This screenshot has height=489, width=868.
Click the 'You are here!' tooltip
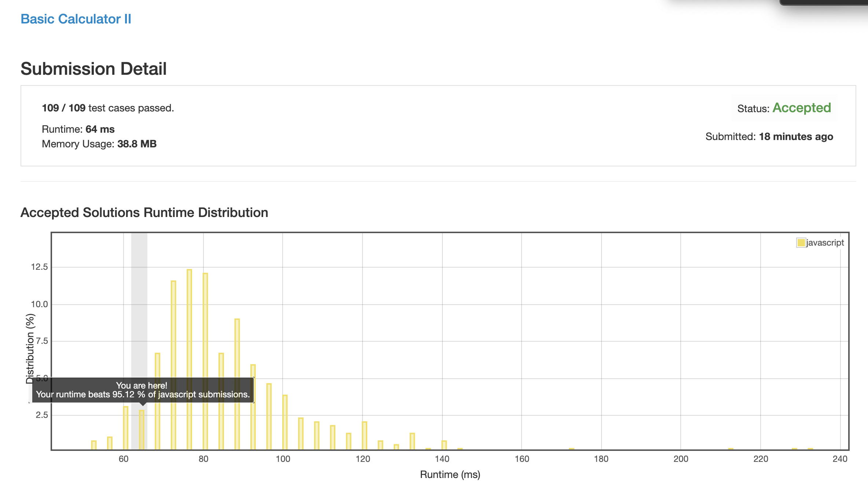[x=143, y=390]
